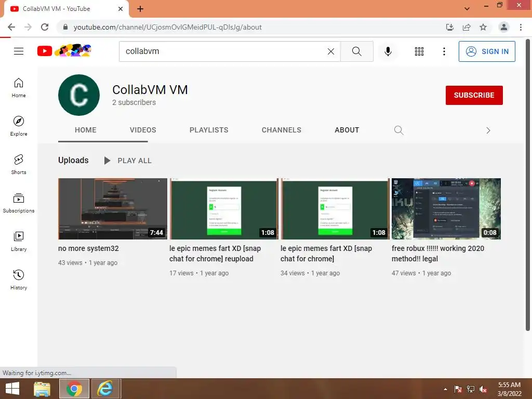Viewport: 532px width, 399px height.
Task: Open the 34 views snap chat video thumbnail
Action: (x=335, y=209)
